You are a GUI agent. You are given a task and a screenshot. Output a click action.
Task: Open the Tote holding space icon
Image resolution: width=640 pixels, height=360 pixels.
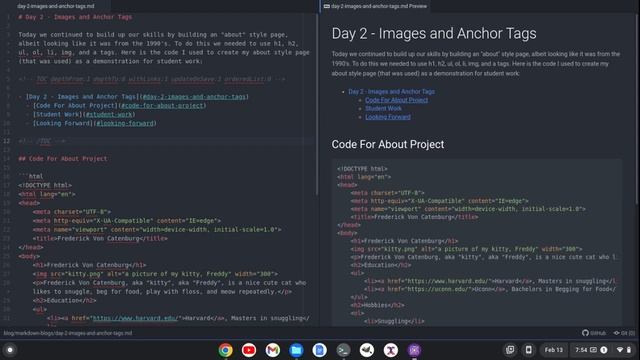pyautogui.click(x=510, y=350)
